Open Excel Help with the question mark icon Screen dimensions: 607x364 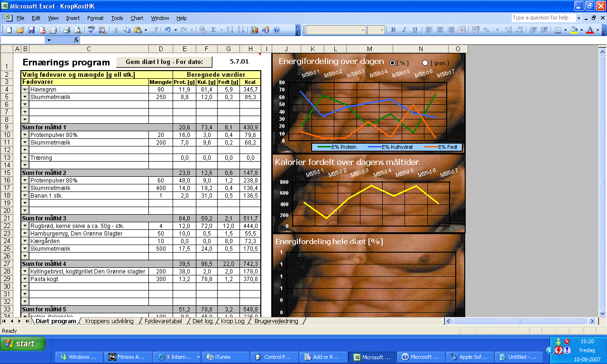coord(276,30)
